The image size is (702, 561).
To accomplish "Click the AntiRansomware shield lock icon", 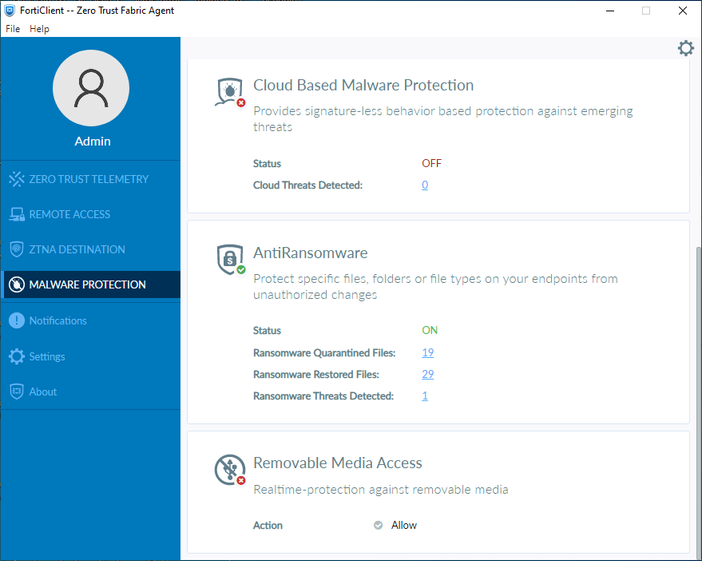I will point(230,259).
